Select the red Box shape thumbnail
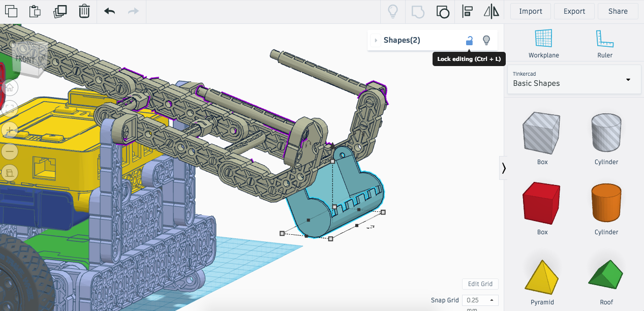The height and width of the screenshot is (311, 644). pyautogui.click(x=542, y=203)
